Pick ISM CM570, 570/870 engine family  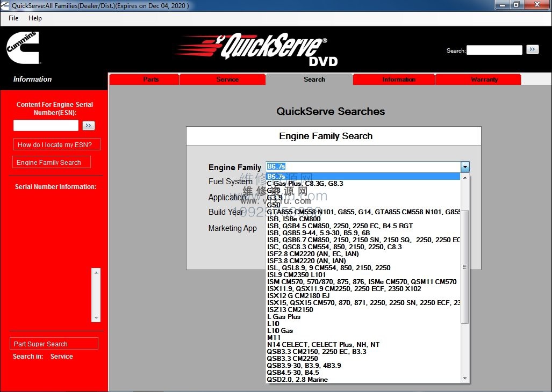click(x=363, y=281)
